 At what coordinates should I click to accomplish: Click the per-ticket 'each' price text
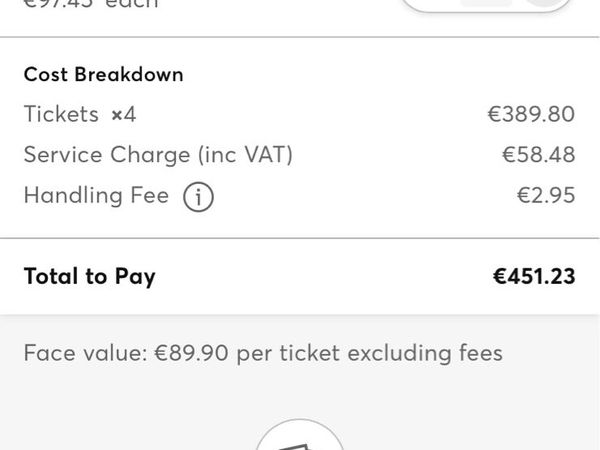(x=91, y=4)
